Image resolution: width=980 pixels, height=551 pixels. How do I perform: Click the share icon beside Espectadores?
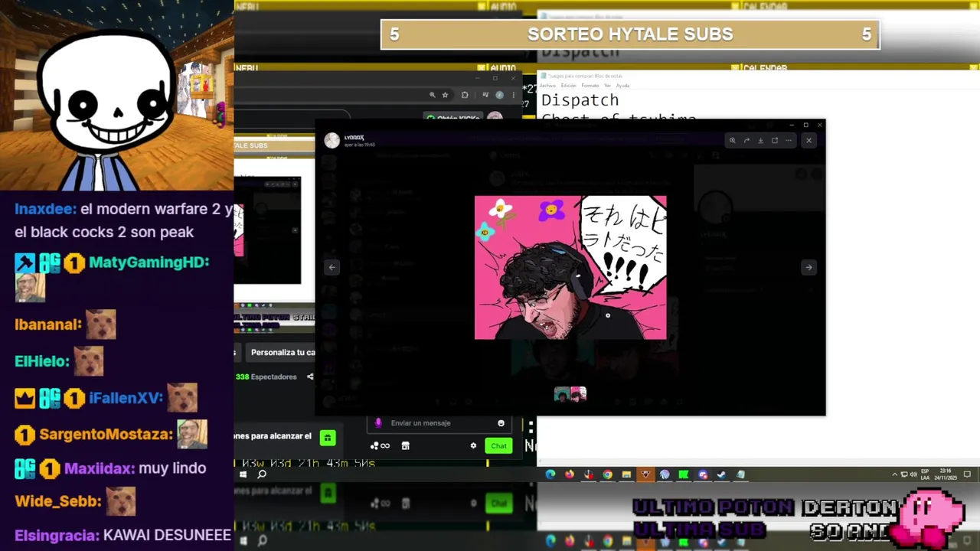click(x=310, y=377)
